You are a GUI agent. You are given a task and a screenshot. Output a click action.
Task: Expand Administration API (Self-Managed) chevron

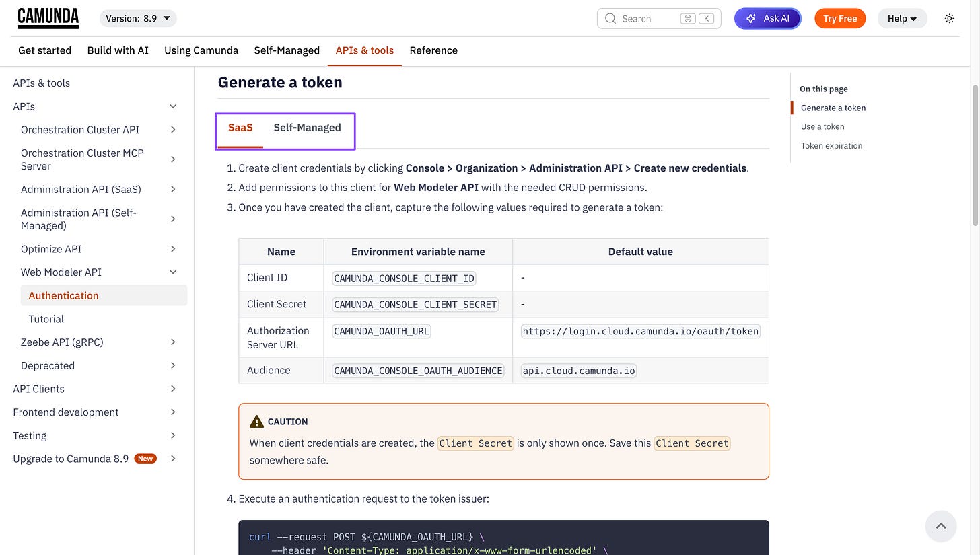click(x=173, y=219)
